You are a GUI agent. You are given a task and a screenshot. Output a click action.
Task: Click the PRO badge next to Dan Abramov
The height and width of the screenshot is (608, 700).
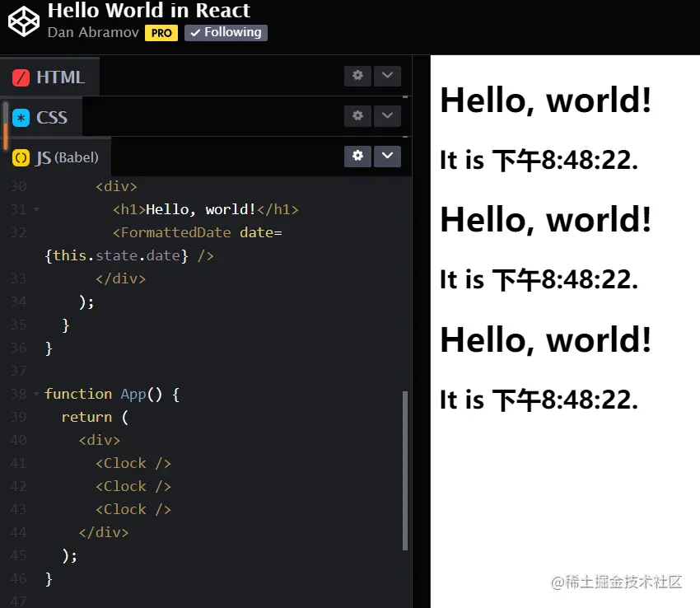(x=161, y=33)
